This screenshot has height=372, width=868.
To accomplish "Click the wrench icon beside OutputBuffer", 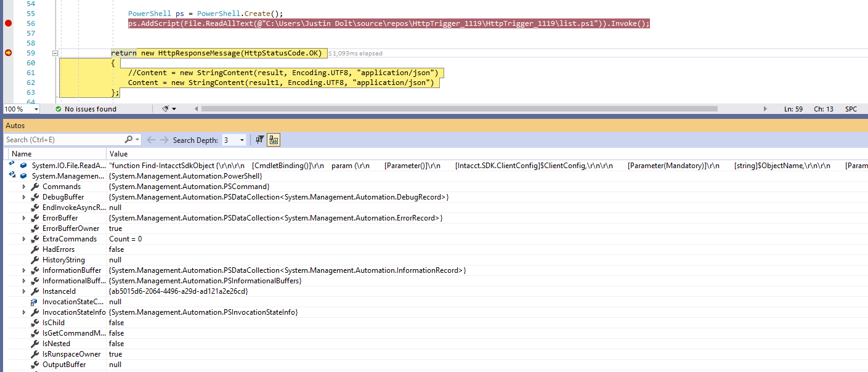I will coord(34,365).
